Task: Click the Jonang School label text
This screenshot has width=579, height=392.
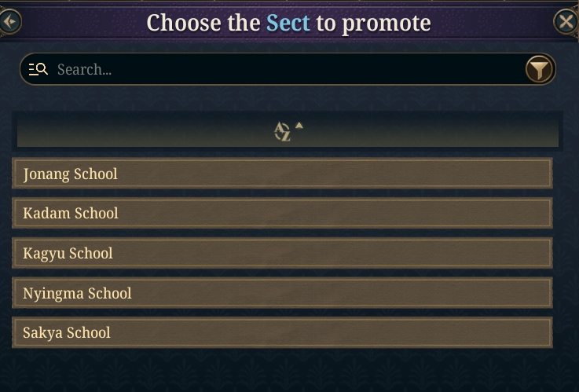Action: [x=70, y=174]
